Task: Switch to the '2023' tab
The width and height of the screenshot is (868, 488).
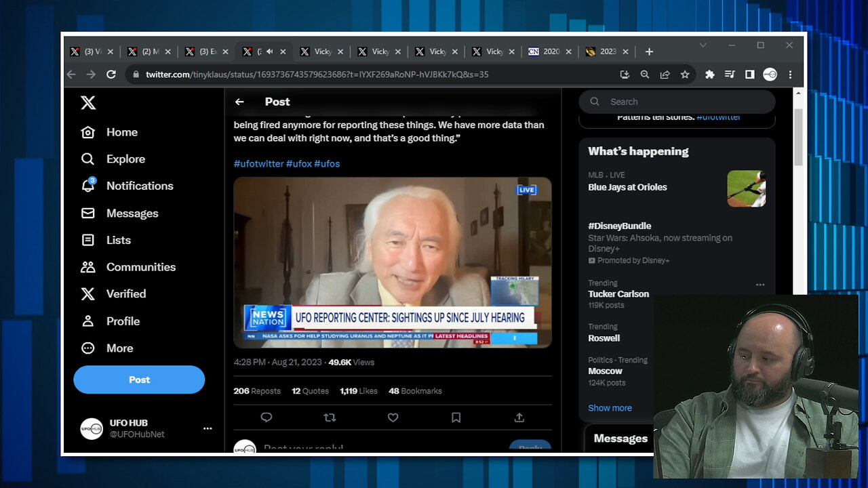Action: [608, 52]
